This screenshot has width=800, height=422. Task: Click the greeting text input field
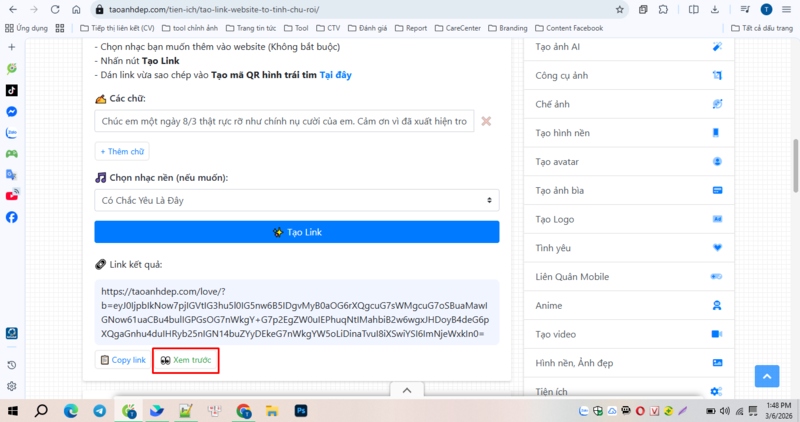[283, 121]
